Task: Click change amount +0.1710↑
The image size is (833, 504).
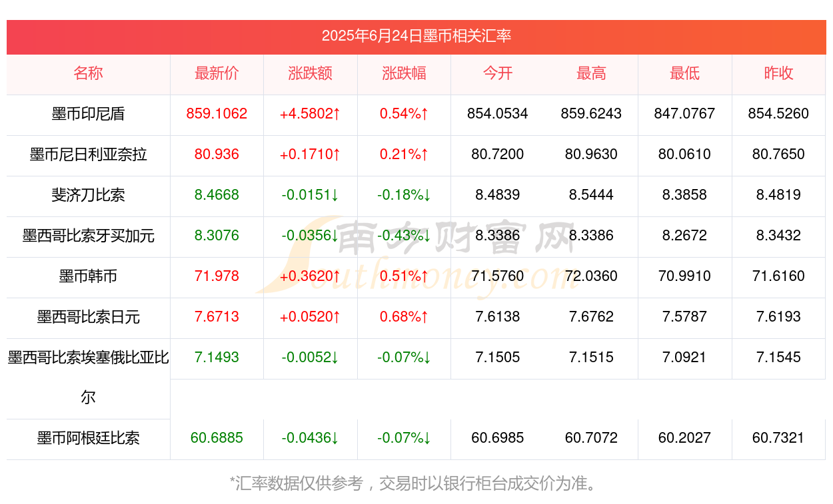Action: [x=310, y=154]
